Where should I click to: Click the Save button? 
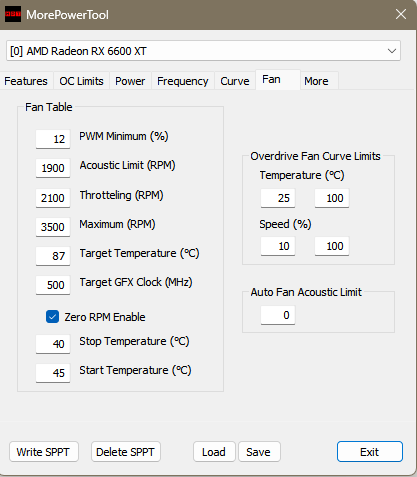click(x=259, y=452)
